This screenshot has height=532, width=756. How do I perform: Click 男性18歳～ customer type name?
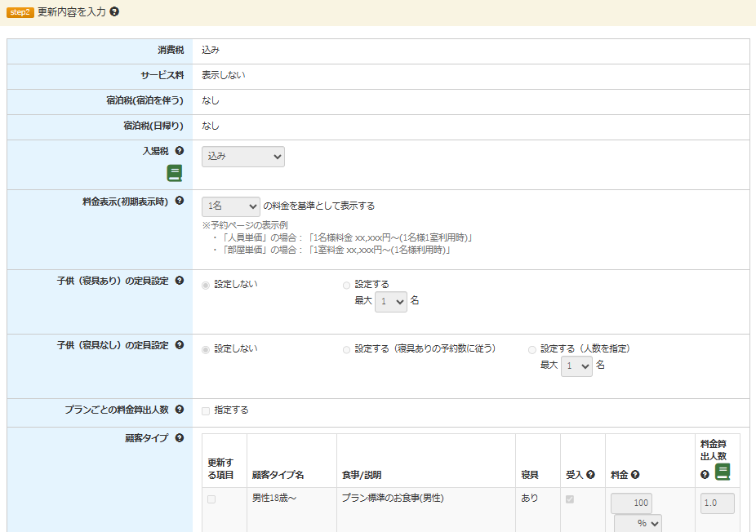click(x=273, y=498)
